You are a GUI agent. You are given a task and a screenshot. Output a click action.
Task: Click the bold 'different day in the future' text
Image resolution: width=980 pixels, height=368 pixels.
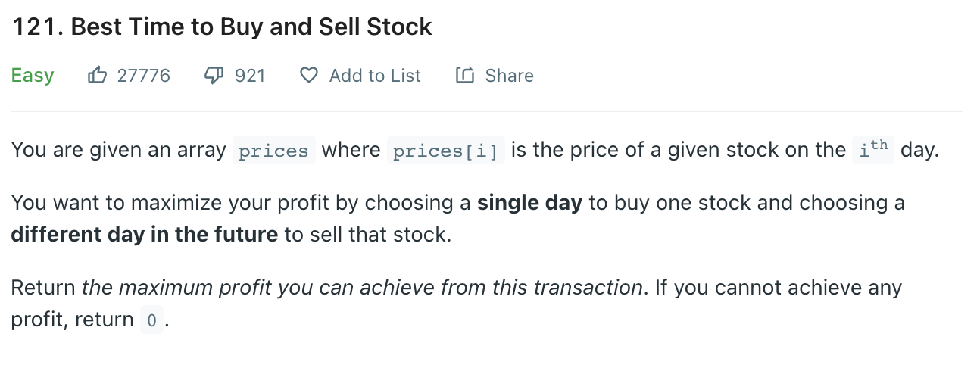click(x=144, y=235)
